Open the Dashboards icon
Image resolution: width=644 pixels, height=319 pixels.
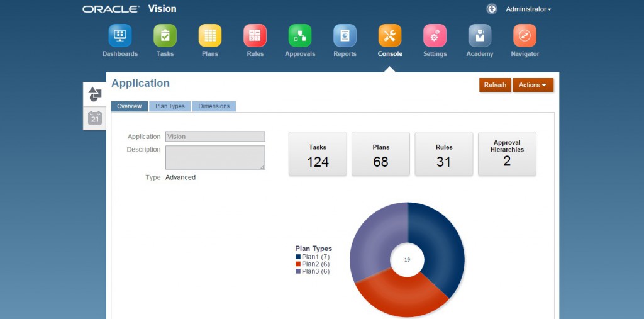tap(120, 35)
